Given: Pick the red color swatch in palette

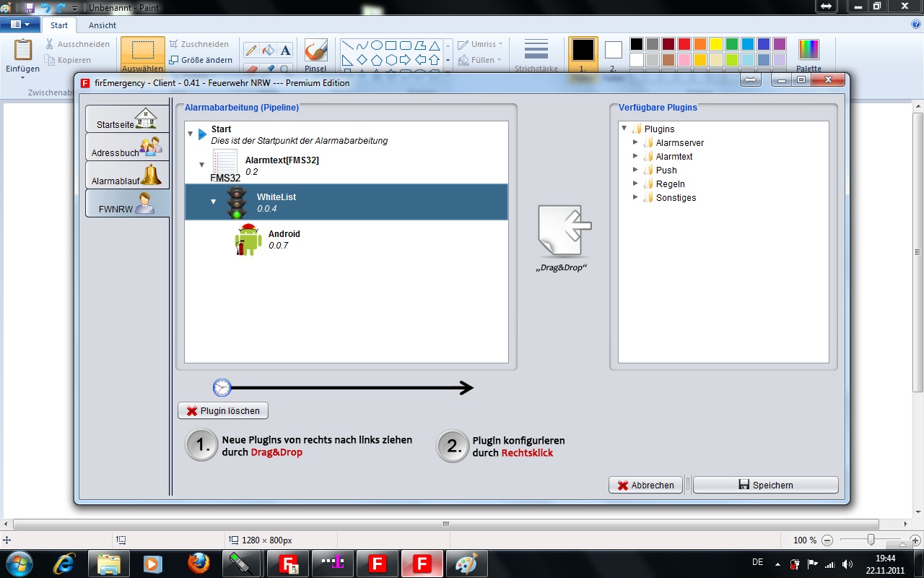Looking at the screenshot, I should point(684,44).
